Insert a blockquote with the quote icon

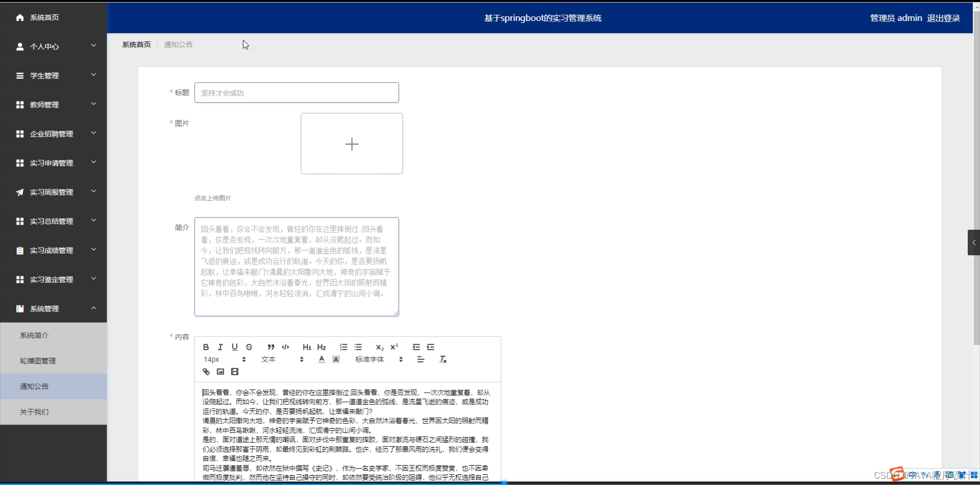[x=271, y=347]
